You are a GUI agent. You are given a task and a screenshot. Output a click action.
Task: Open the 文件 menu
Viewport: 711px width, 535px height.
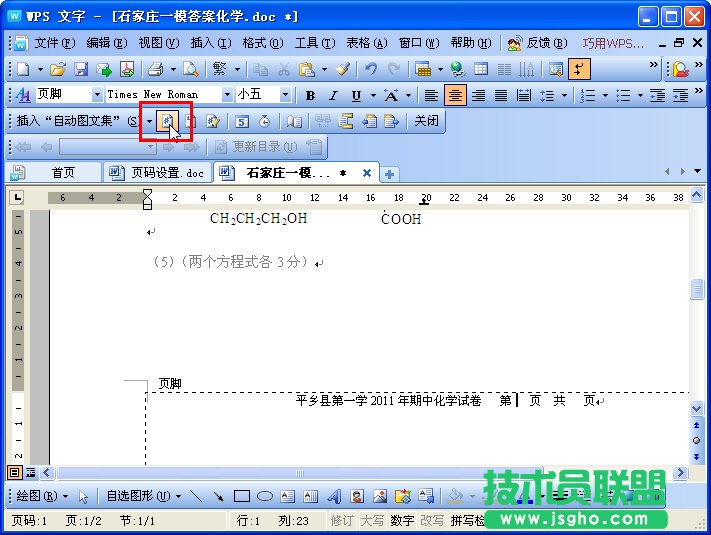click(x=55, y=43)
